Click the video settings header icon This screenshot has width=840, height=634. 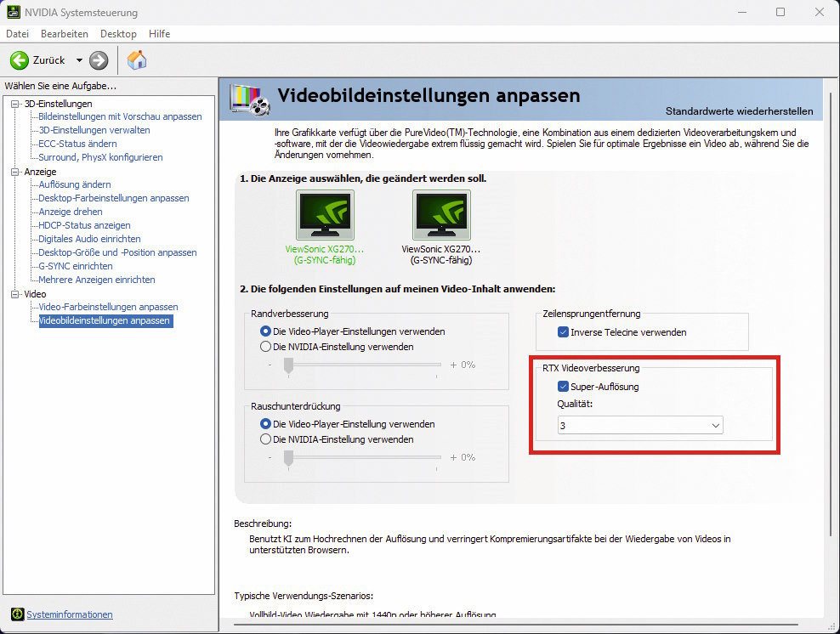[250, 99]
